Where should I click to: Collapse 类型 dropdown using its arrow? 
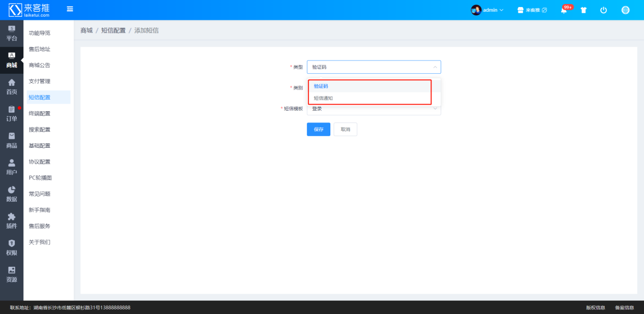point(435,67)
